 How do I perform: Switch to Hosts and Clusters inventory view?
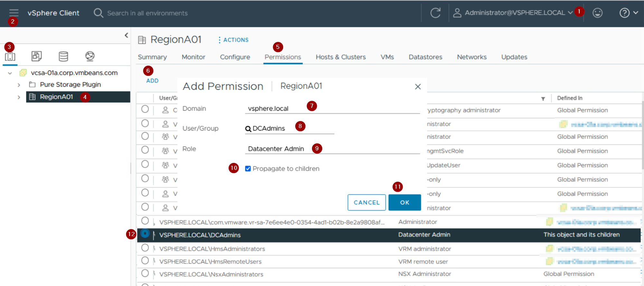point(10,56)
